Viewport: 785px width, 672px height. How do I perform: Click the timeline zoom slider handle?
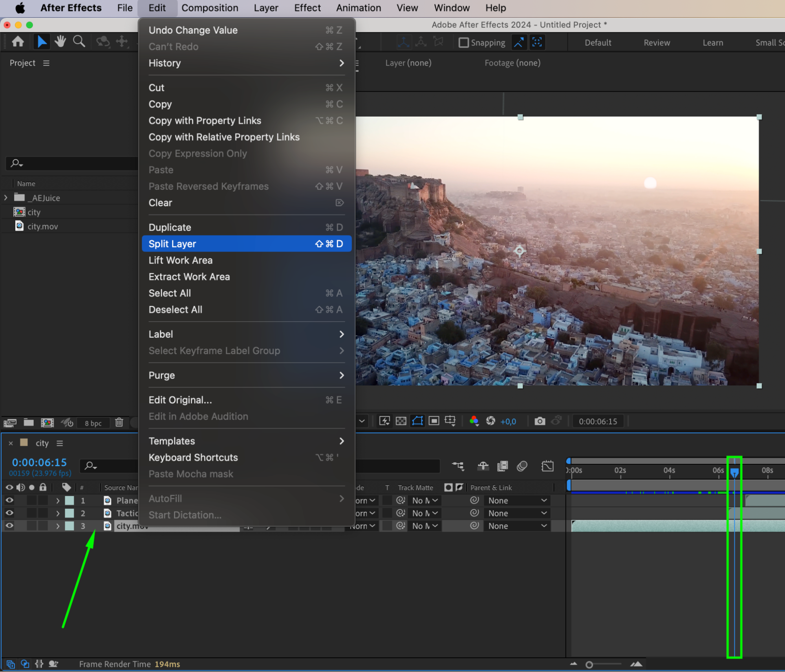click(x=589, y=665)
